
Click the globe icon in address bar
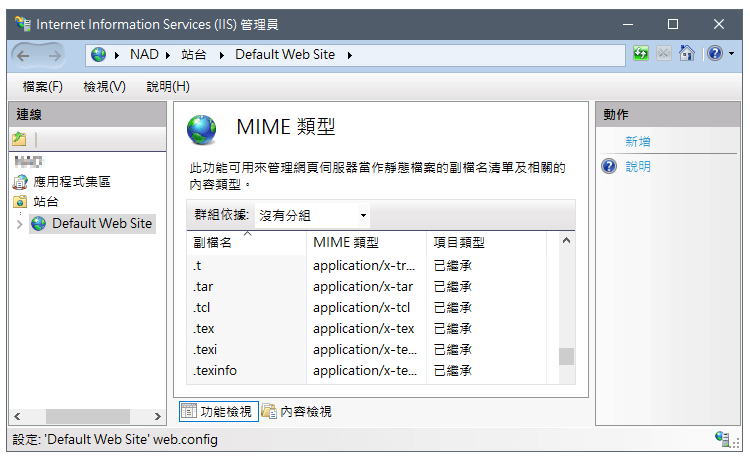pyautogui.click(x=99, y=55)
